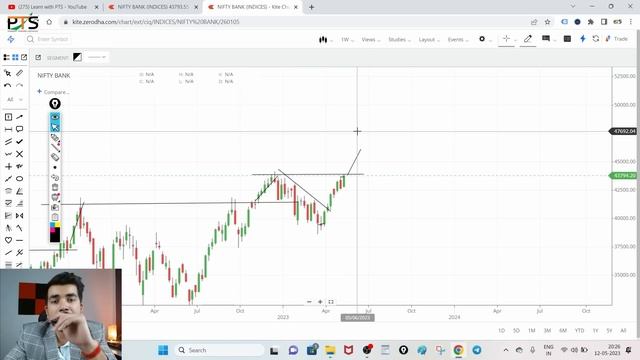Zoom in the chart with plus button
This screenshot has height=360, width=640.
[320, 302]
